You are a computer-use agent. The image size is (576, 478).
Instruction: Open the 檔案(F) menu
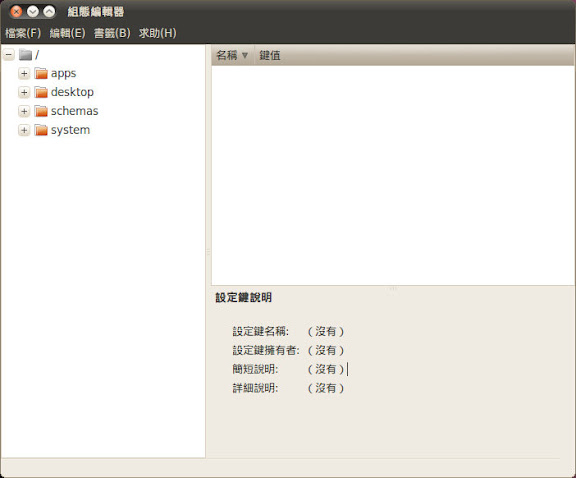coord(23,33)
